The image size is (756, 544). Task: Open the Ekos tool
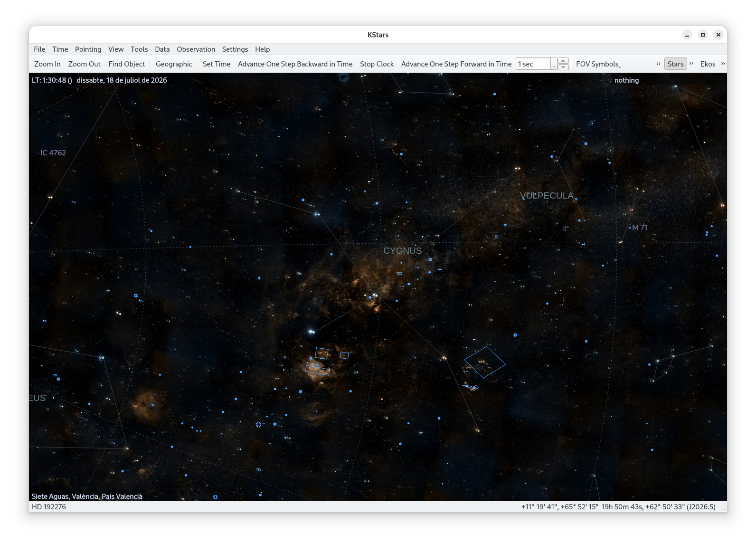[708, 64]
